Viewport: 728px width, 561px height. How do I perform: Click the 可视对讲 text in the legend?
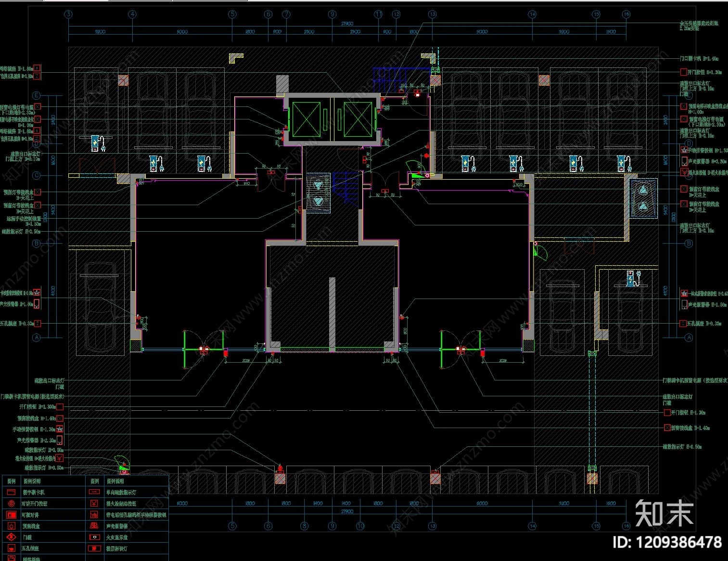[31, 515]
